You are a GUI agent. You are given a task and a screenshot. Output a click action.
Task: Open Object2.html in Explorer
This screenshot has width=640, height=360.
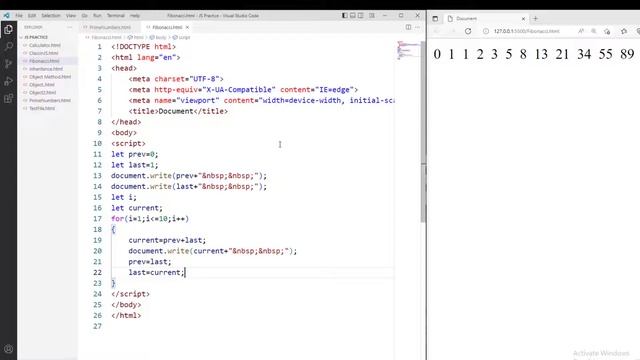(x=42, y=93)
